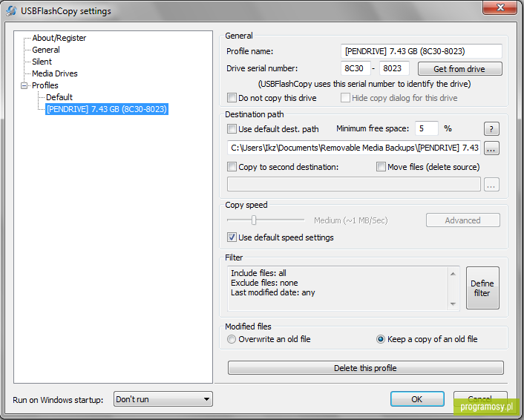Enable Do not copy this drive
This screenshot has height=420, width=524.
pyautogui.click(x=232, y=98)
